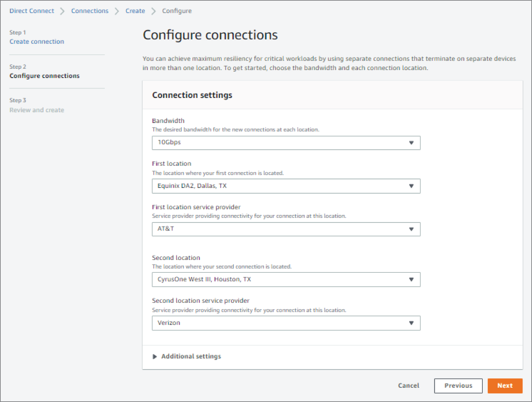Viewport: 532px width, 402px height.
Task: Open the Bandwidth dropdown showing 10Gbps
Action: (x=286, y=143)
